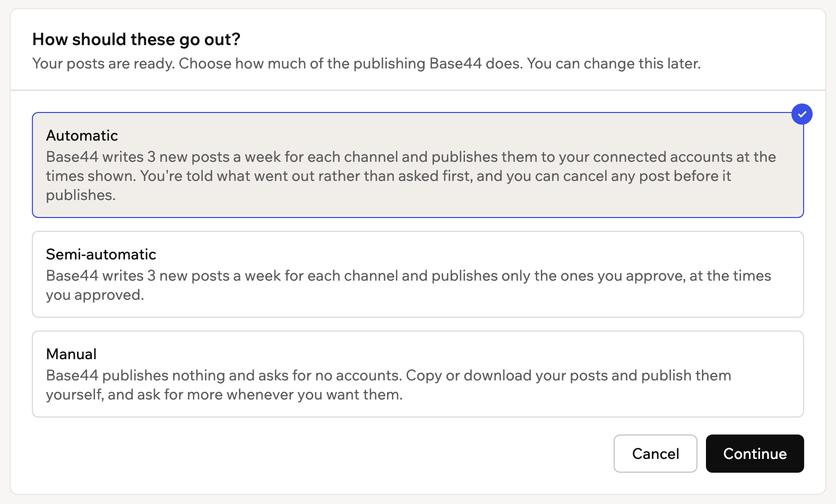Pick the Manual publishing option
Screen dimensions: 836x504
(418, 374)
